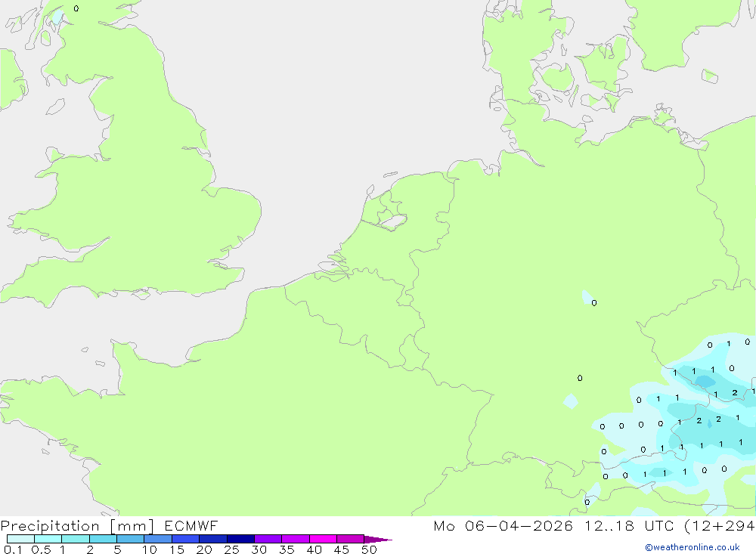Image resolution: width=756 pixels, height=554 pixels.
Task: Click the lightest cyan 0.1–0.5 legend swatch
Action: pyautogui.click(x=20, y=539)
